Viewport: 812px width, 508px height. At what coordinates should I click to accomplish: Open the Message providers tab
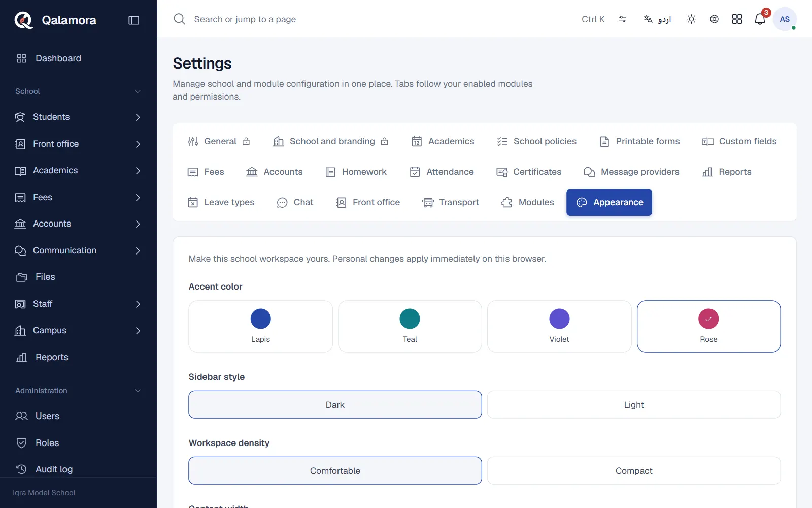pos(631,172)
